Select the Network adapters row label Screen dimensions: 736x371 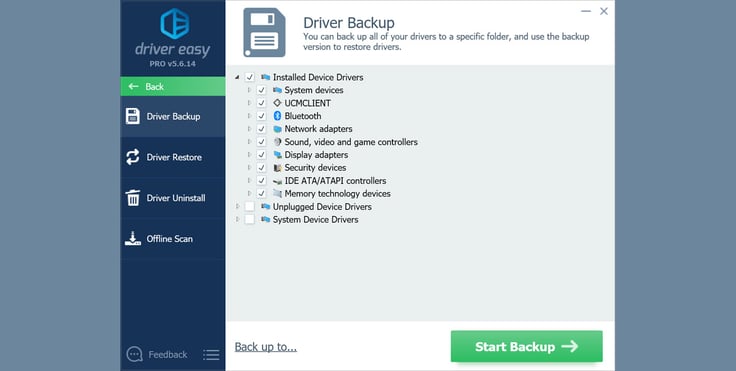[x=318, y=129]
